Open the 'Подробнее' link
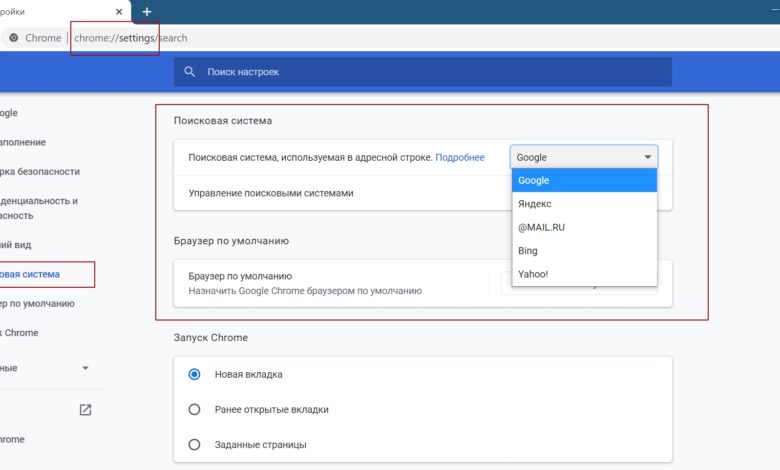780x470 pixels. tap(460, 157)
